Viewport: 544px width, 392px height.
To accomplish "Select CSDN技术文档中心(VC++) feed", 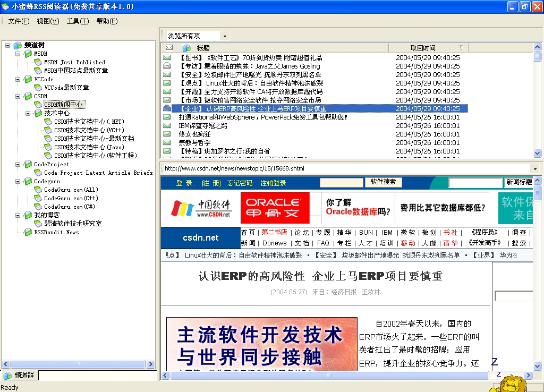I will coord(89,131).
